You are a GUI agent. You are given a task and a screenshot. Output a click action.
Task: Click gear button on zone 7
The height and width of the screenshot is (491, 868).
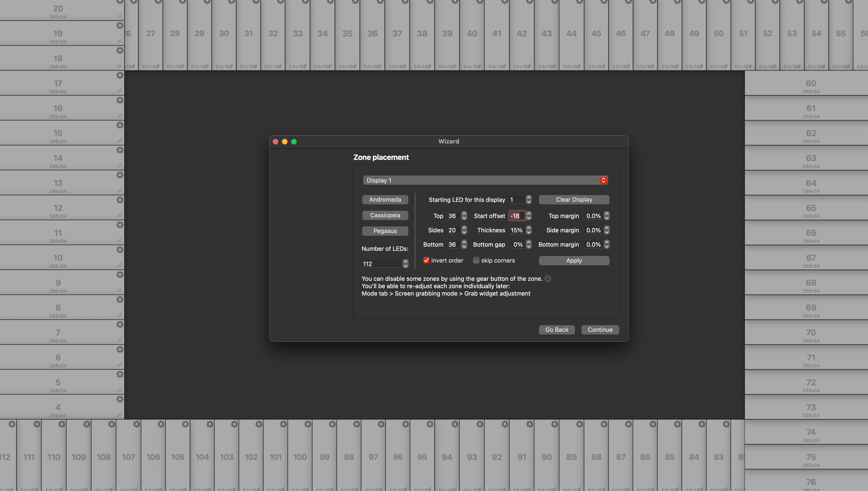[120, 324]
